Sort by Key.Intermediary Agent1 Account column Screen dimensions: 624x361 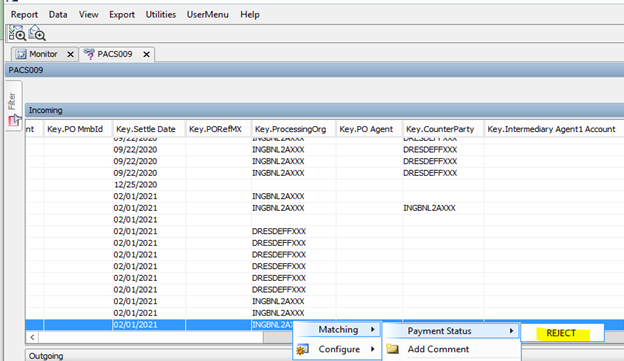tap(554, 129)
